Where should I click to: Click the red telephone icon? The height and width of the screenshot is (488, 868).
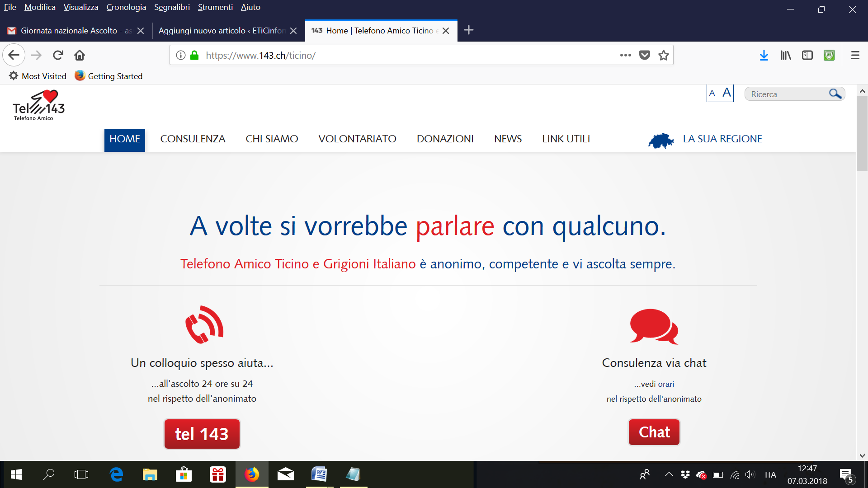coord(204,324)
